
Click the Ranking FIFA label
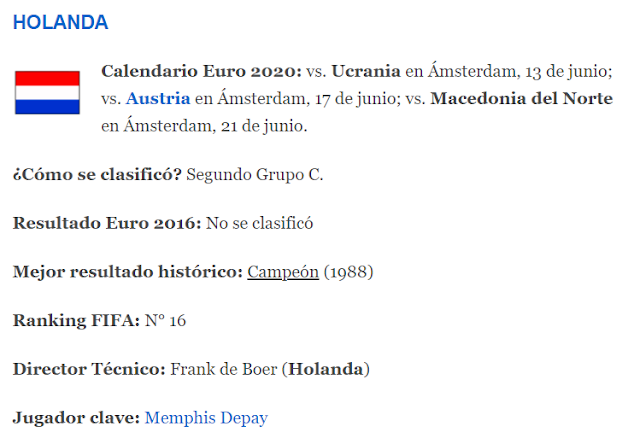76,320
